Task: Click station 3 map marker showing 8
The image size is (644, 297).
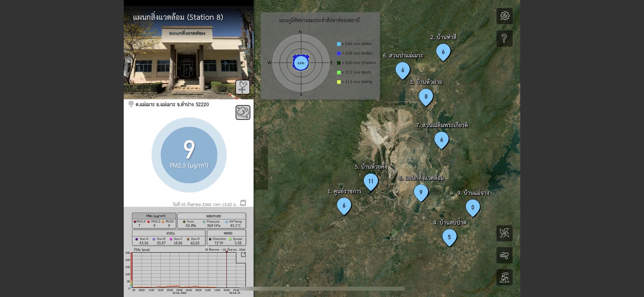Action: tap(426, 97)
